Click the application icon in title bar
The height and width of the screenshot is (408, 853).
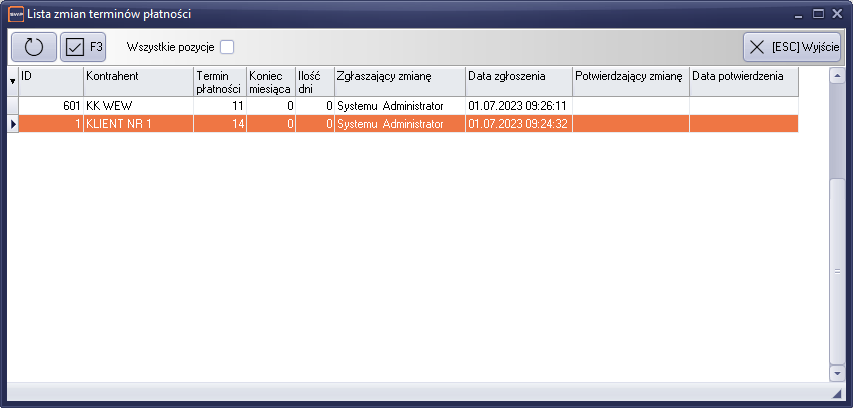[14, 14]
